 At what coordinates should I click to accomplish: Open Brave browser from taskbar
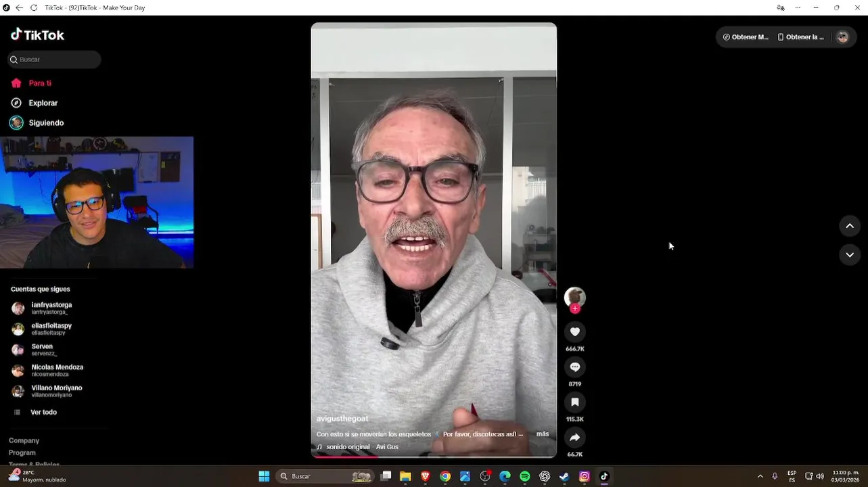coord(425,476)
